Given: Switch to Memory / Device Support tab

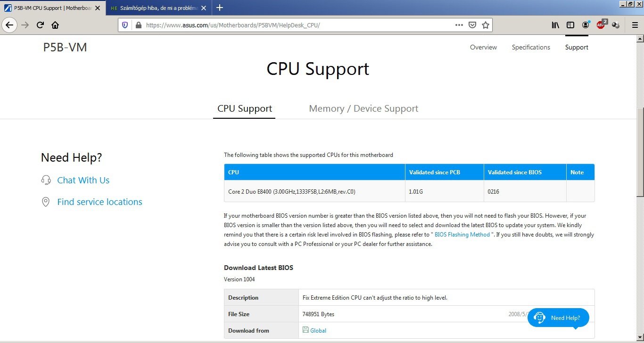Looking at the screenshot, I should coord(363,108).
